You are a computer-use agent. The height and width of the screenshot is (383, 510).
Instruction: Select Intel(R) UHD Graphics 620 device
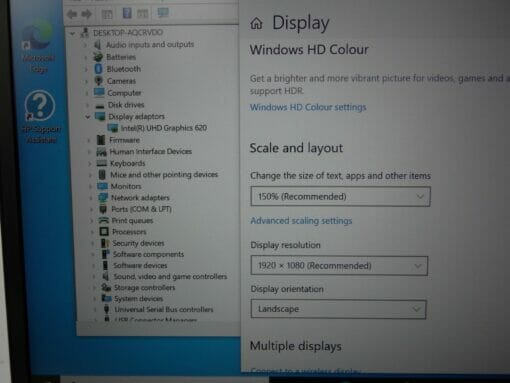point(164,128)
